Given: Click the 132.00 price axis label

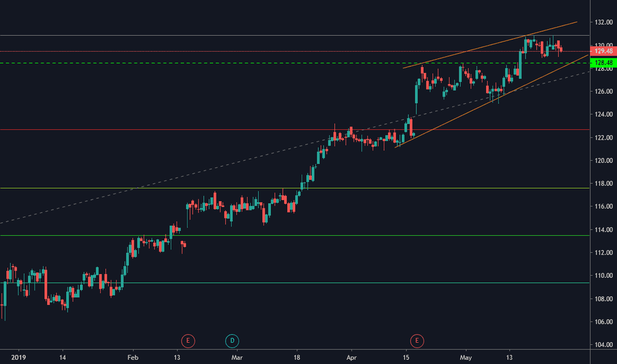Looking at the screenshot, I should pyautogui.click(x=604, y=23).
